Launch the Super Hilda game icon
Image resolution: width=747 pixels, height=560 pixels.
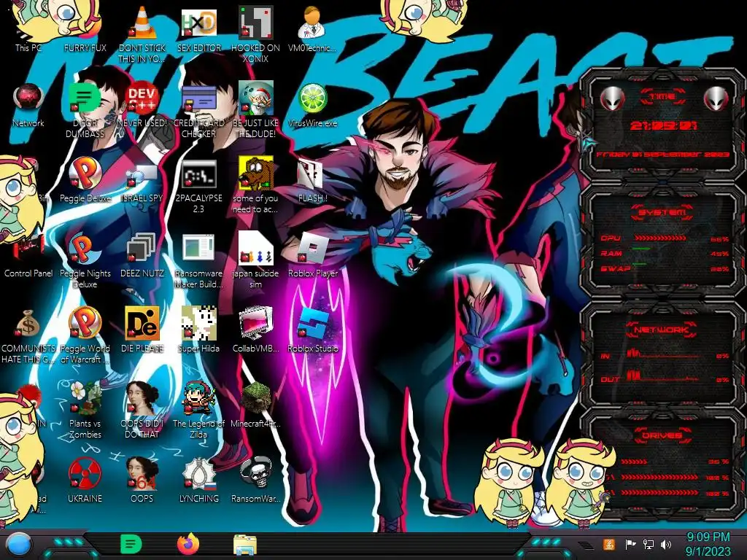199,330
